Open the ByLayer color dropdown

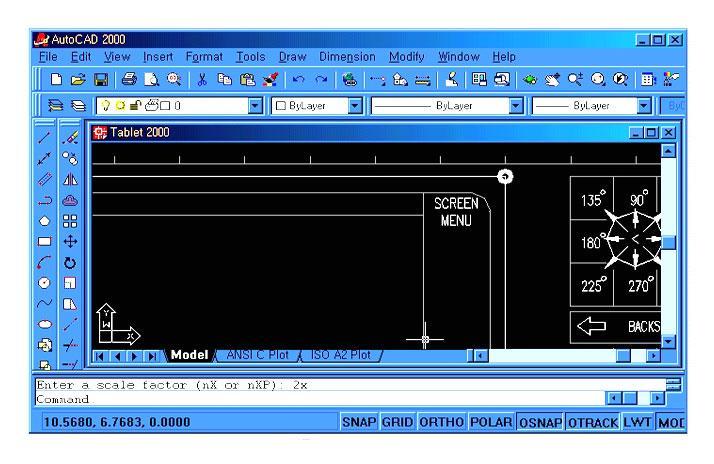pyautogui.click(x=355, y=104)
